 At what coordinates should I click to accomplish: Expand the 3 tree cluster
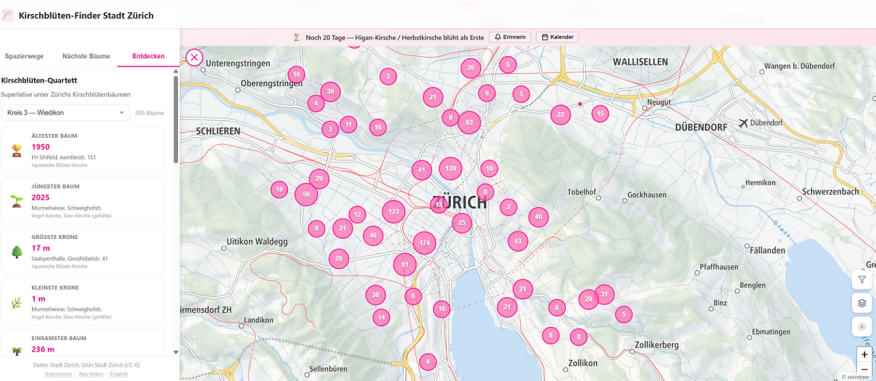click(x=330, y=130)
